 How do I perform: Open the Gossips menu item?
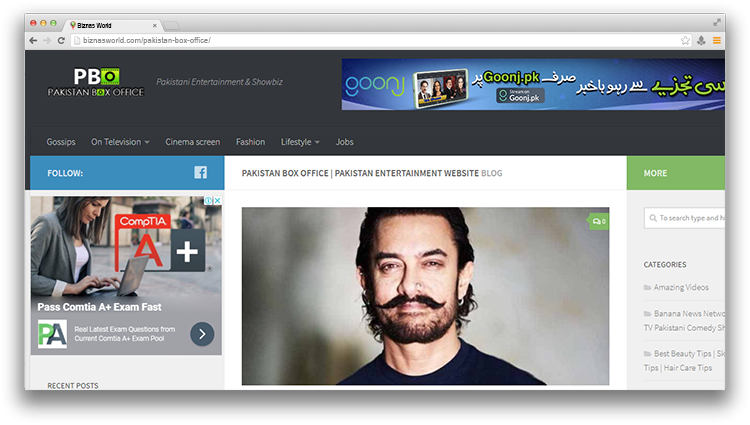(x=61, y=142)
